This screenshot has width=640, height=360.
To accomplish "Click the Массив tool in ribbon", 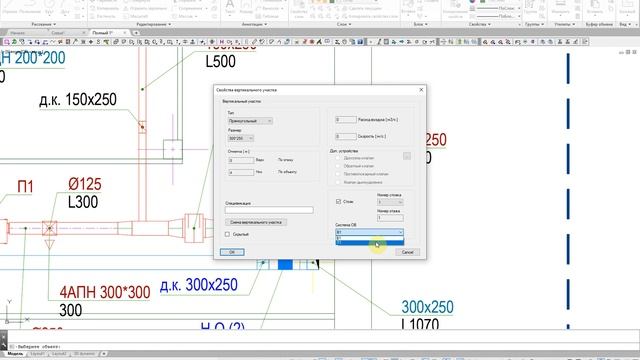I will click(184, 16).
